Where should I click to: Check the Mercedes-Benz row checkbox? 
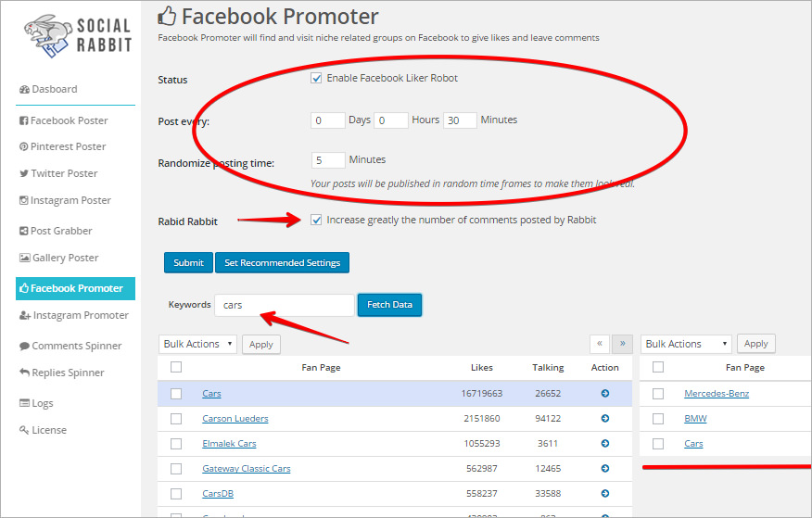click(658, 394)
